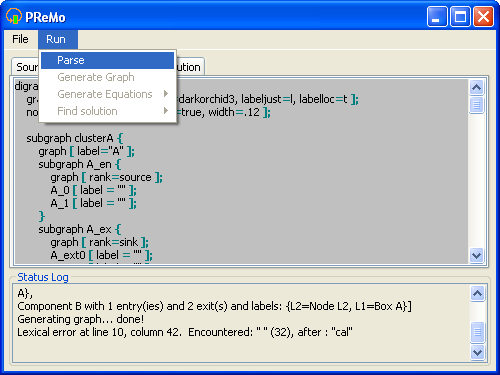Click the Status Log panel title
This screenshot has height=375, width=500.
[43, 277]
